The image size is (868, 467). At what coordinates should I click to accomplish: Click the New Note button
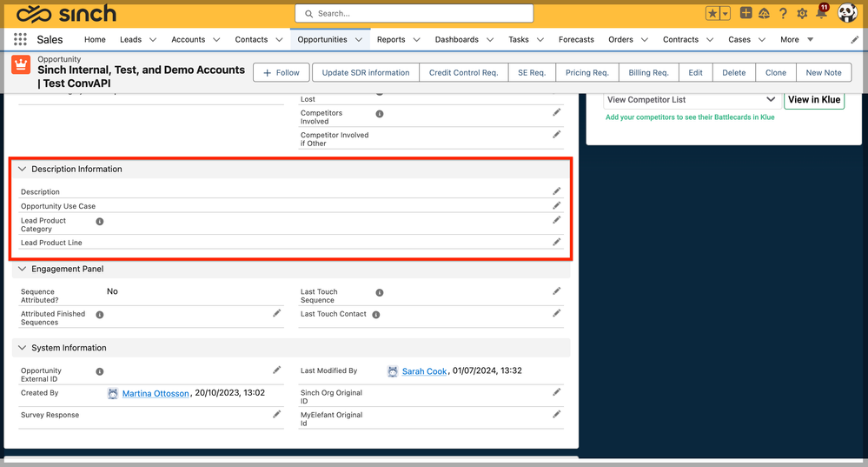point(824,72)
